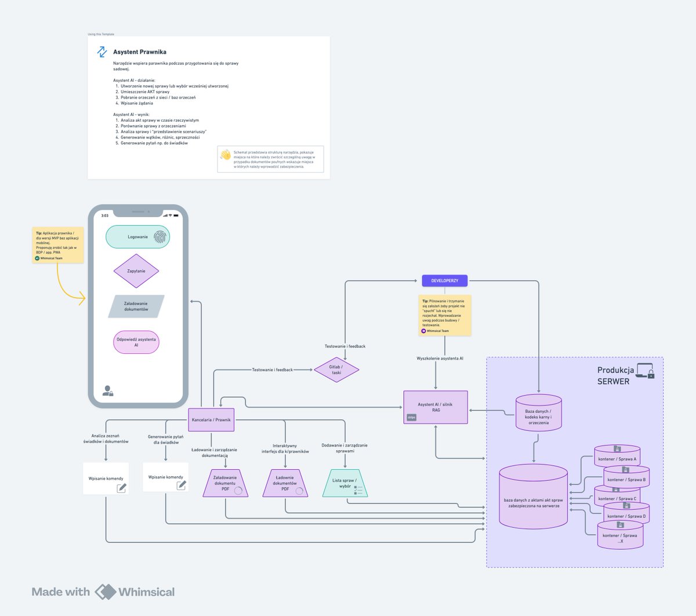Viewport: 696px width, 616px height.
Task: Click the Using this Template label
Action: coord(101,34)
